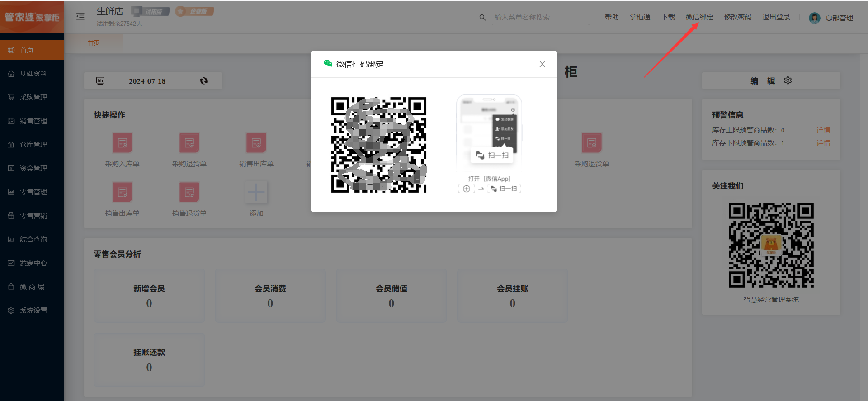Click the WeChat binding QR code
This screenshot has width=868, height=401.
coord(379,145)
